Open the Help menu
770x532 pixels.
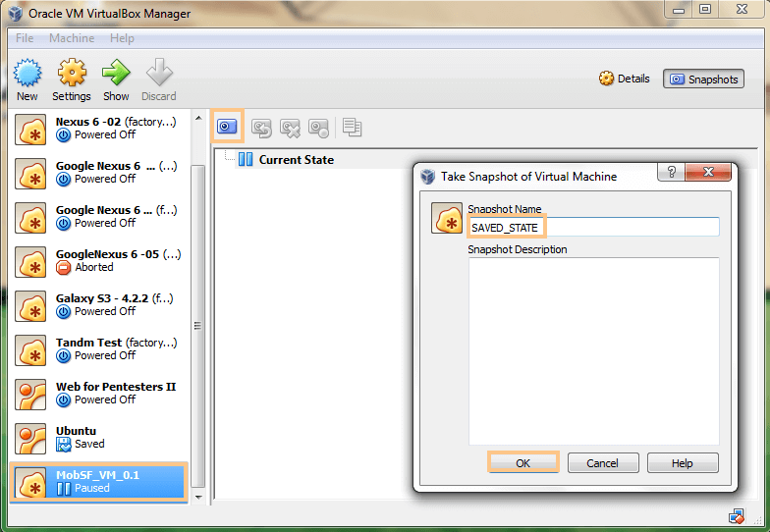click(x=122, y=38)
